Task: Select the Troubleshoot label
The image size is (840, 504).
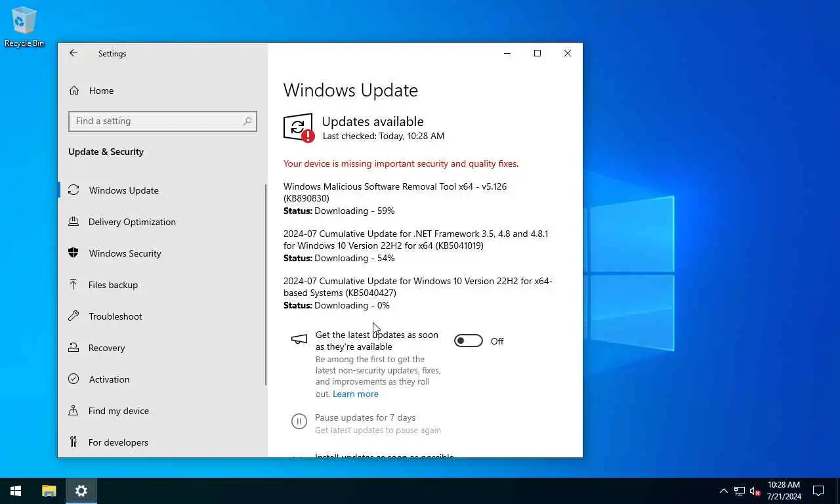Action: [115, 316]
